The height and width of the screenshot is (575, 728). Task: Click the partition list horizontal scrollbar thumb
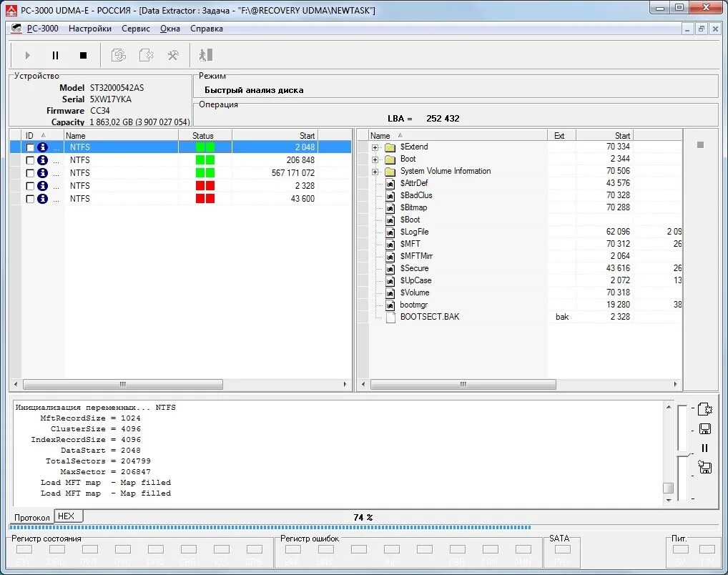coord(123,385)
